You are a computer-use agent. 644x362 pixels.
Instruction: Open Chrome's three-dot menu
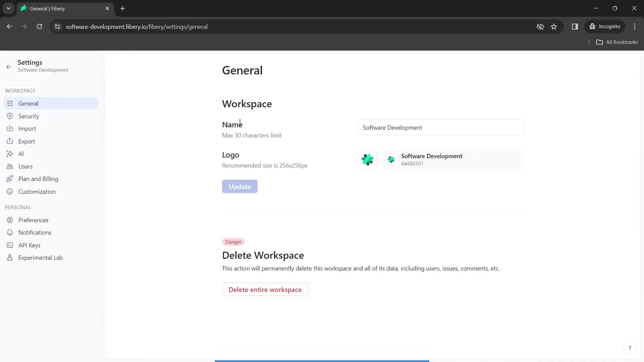click(635, 26)
